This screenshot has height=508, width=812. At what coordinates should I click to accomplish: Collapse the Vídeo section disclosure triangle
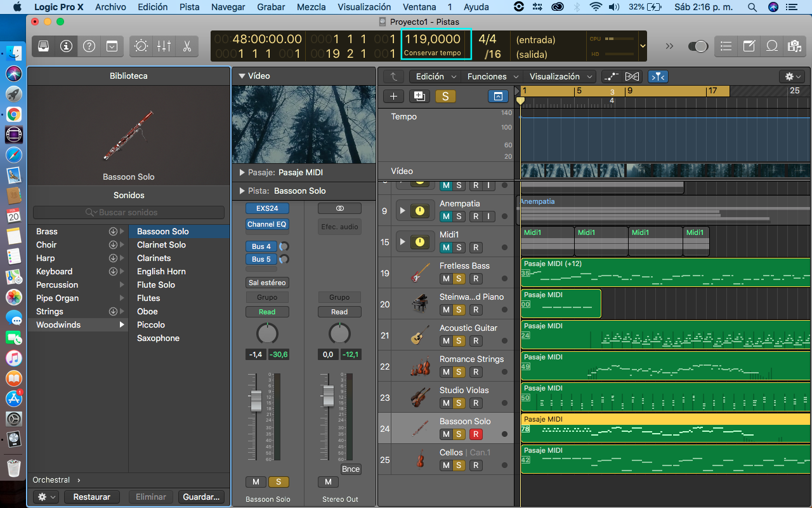(242, 76)
